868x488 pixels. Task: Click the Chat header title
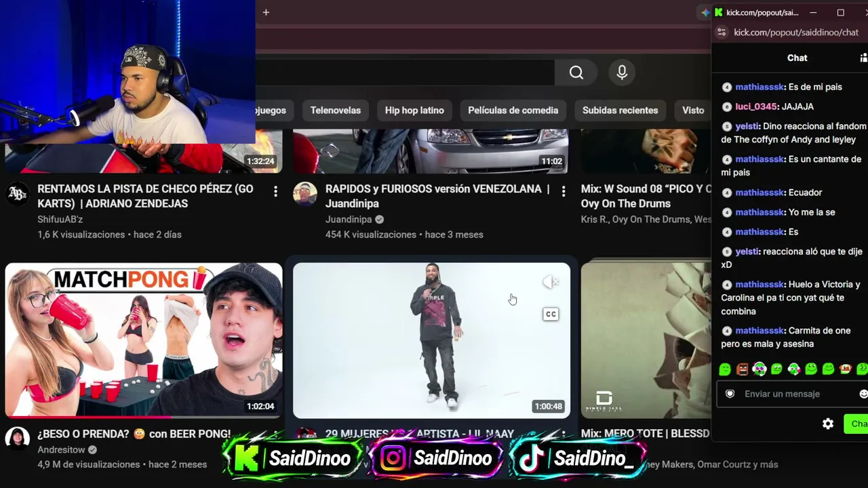[x=797, y=58]
